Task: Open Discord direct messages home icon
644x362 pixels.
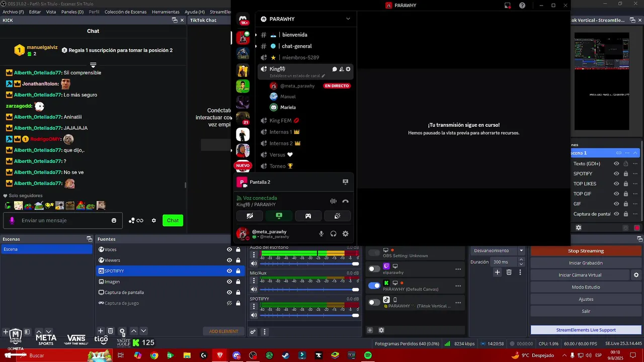Action: [243, 20]
